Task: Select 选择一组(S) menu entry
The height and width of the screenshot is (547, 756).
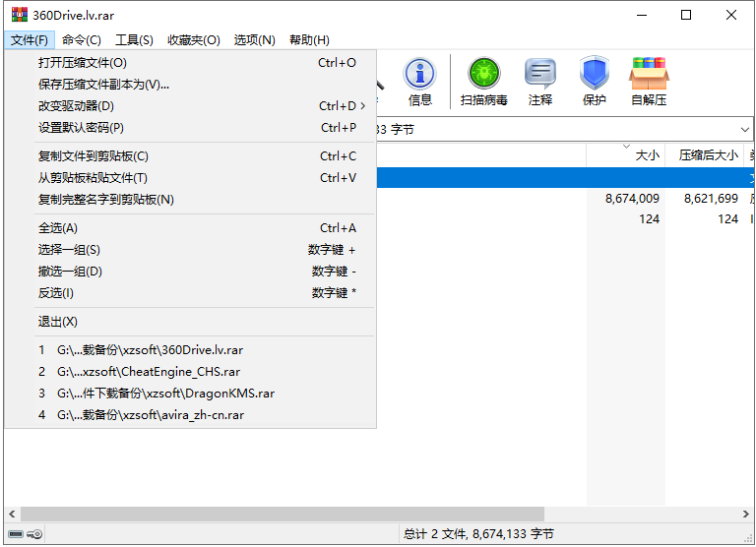Action: point(190,250)
